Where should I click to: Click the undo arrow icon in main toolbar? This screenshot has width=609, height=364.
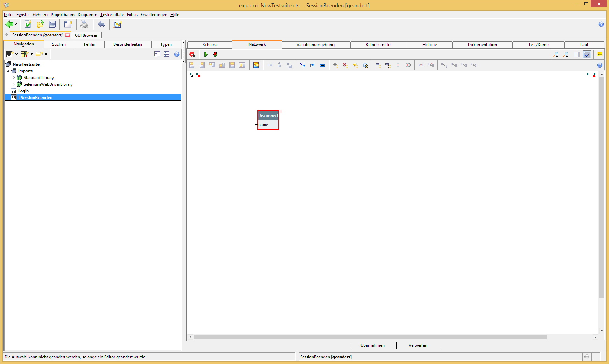pyautogui.click(x=101, y=24)
